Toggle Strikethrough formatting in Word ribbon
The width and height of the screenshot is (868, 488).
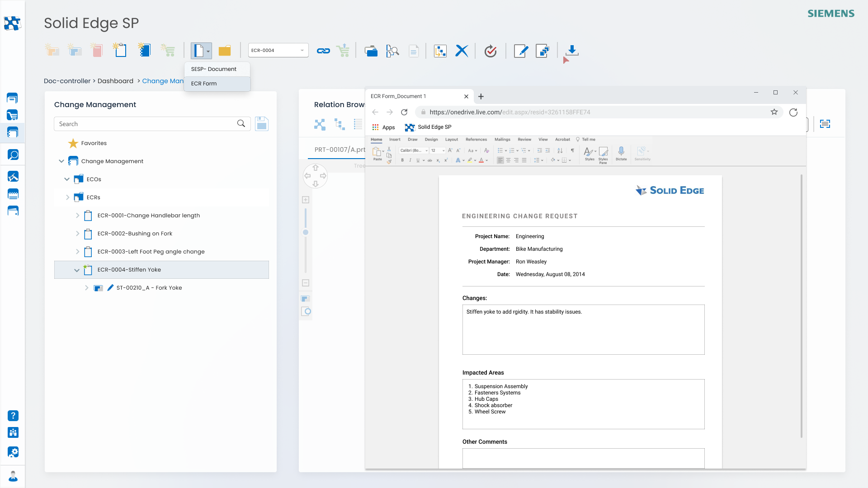pyautogui.click(x=430, y=160)
